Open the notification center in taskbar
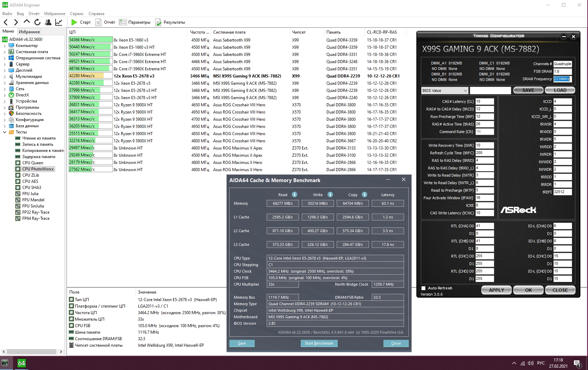Viewport: 588px width, 370px height. click(577, 363)
